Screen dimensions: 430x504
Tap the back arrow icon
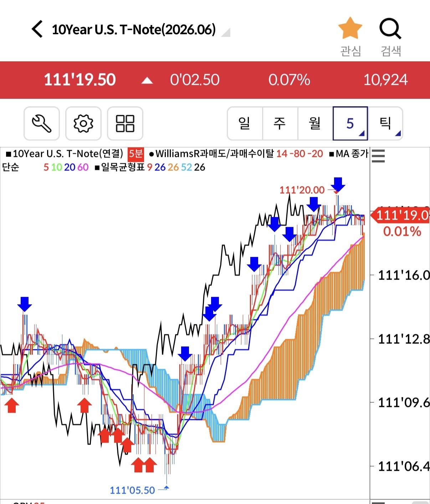click(37, 29)
